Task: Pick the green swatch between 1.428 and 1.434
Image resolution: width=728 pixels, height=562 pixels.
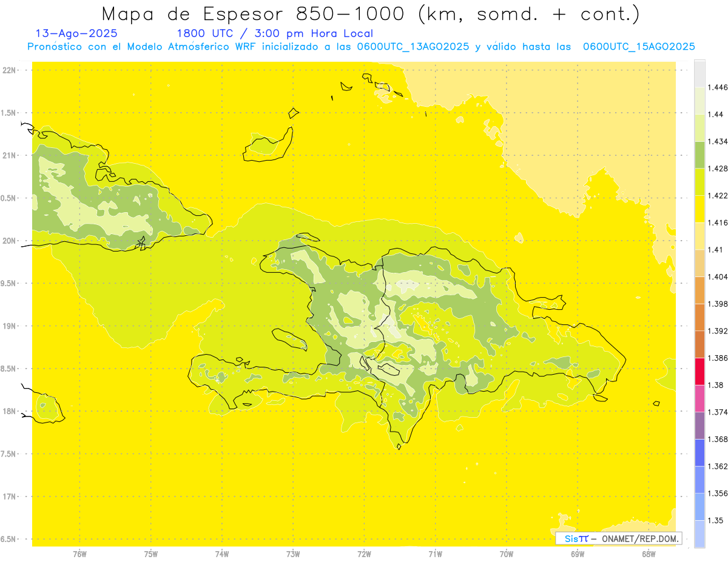Action: [699, 155]
